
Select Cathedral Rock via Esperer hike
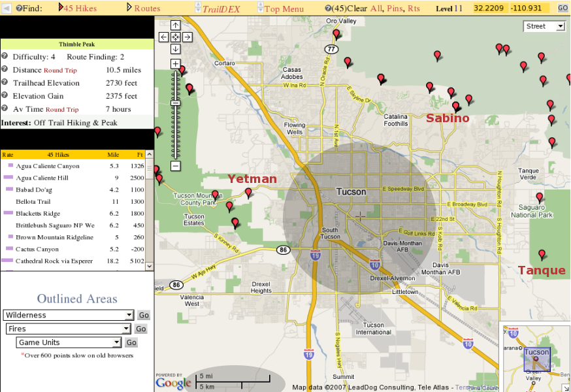point(73,261)
